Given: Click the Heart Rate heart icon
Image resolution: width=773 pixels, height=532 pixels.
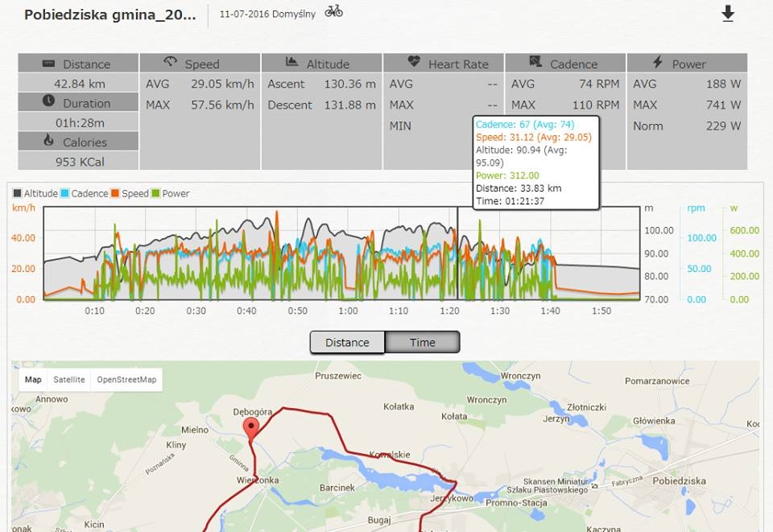Looking at the screenshot, I should [414, 62].
